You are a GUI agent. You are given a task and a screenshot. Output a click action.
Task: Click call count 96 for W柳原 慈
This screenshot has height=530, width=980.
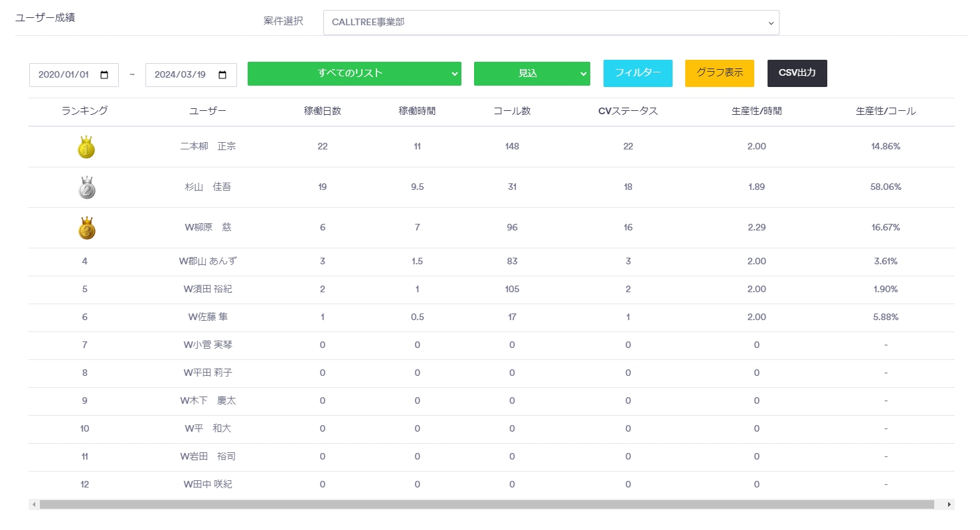[x=512, y=228]
